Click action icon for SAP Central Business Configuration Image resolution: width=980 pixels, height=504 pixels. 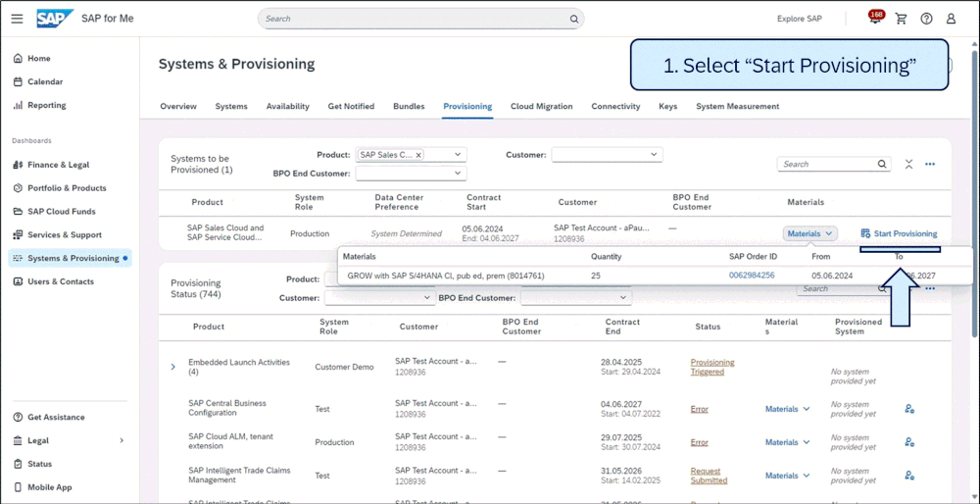tap(909, 409)
